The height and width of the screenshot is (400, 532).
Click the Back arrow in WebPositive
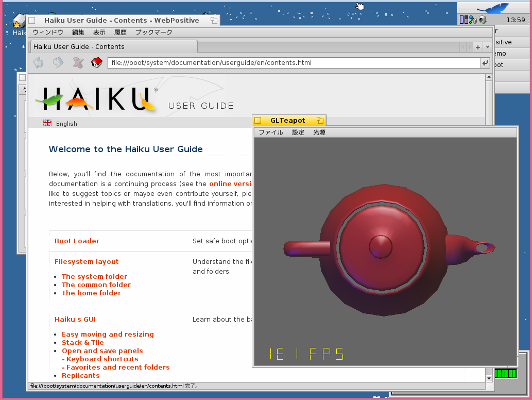point(39,63)
